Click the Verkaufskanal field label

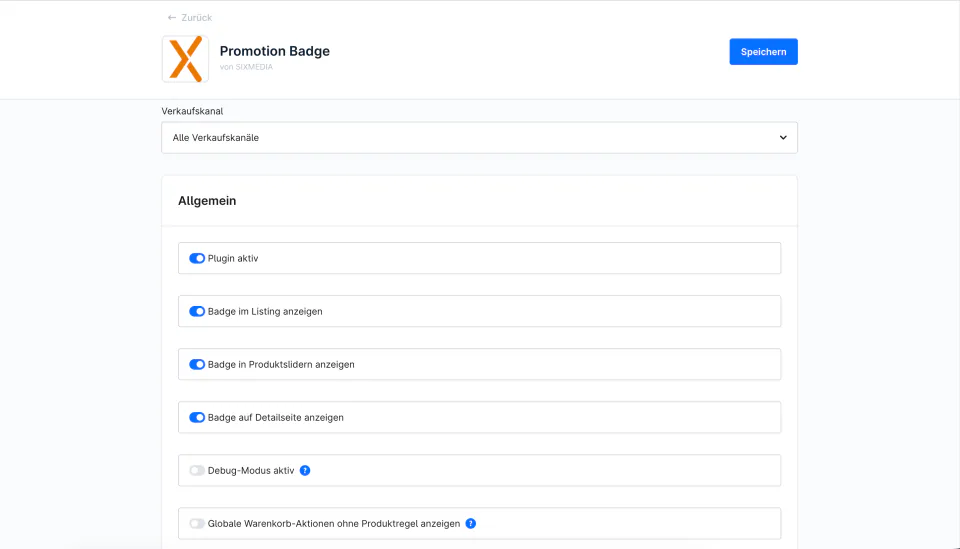pos(192,111)
